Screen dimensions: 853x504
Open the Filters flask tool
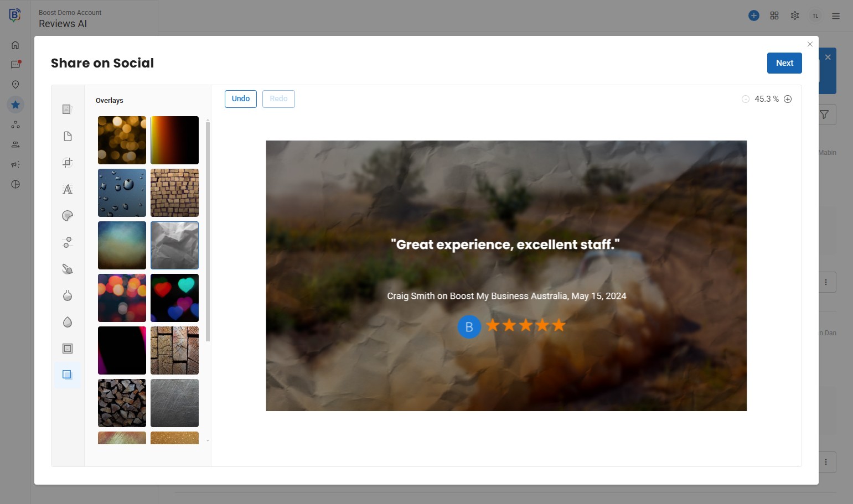tap(68, 295)
